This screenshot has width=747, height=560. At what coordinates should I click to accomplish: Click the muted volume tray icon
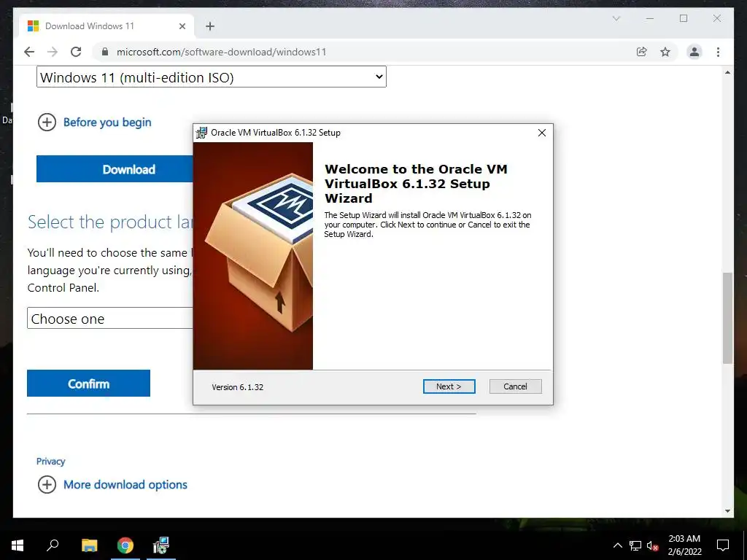click(653, 545)
